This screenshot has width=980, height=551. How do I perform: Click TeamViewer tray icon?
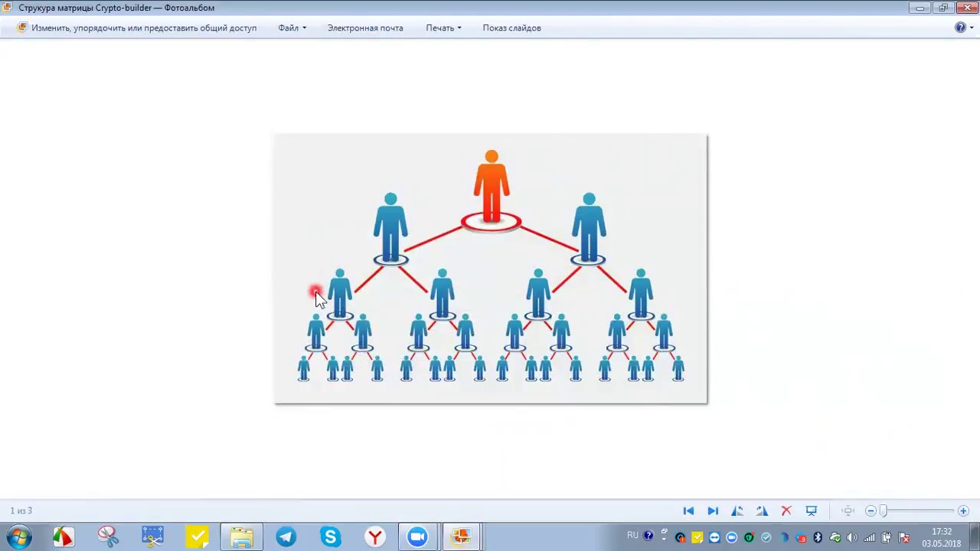tap(714, 537)
